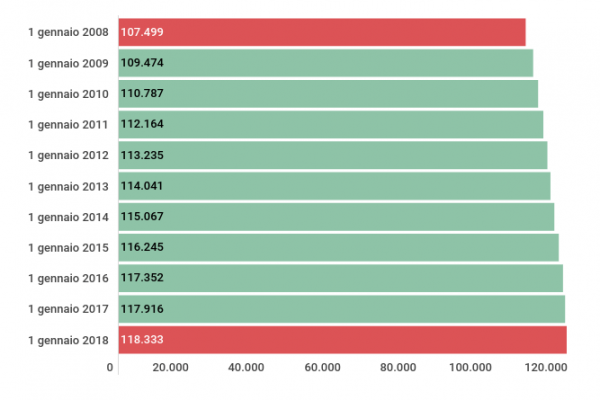Image resolution: width=600 pixels, height=400 pixels.
Task: Click the '1 gennaio 2012' category label
Action: [68, 155]
